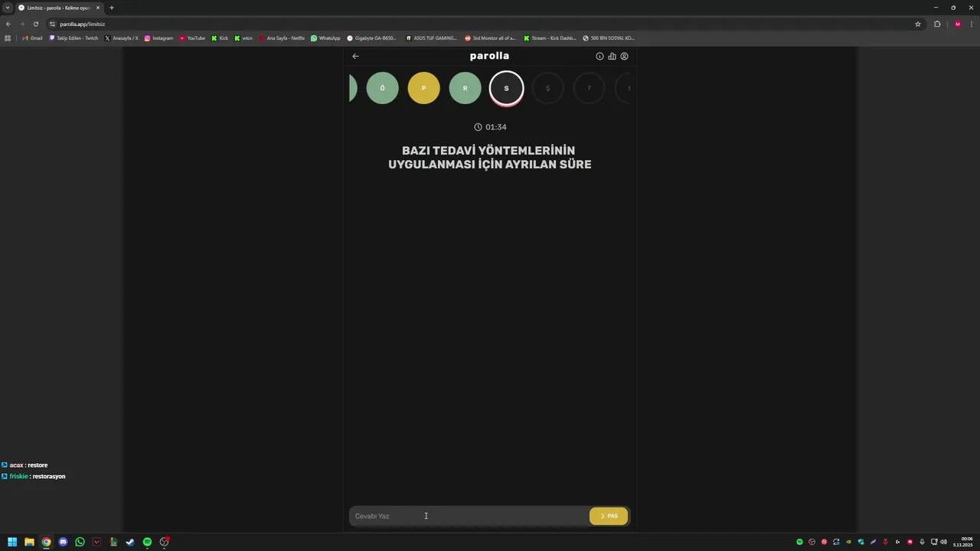Open Spotify from the taskbar
Screen dimensions: 980x551
click(x=147, y=542)
